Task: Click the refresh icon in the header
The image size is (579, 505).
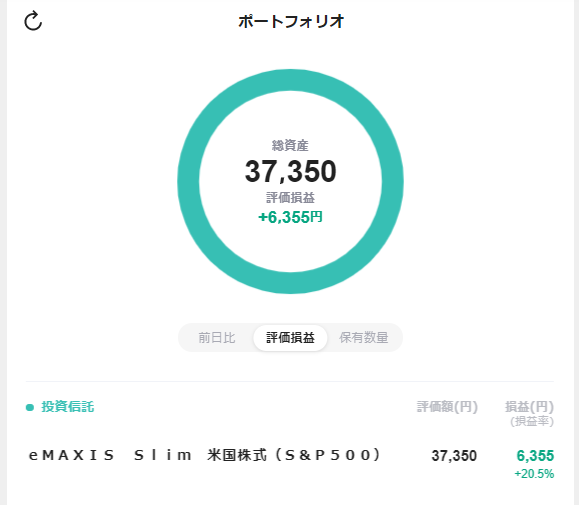Action: [x=33, y=21]
